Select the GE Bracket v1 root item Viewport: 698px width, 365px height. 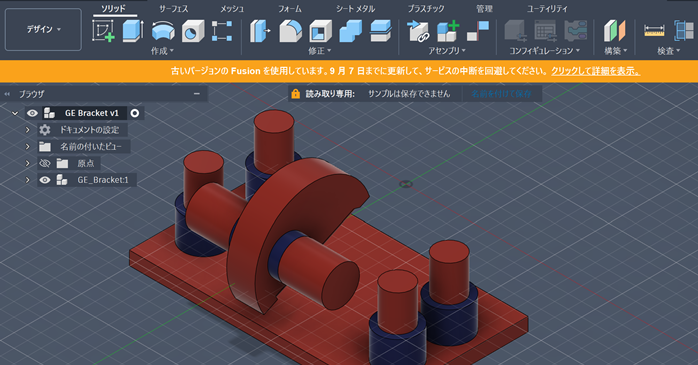click(x=92, y=113)
